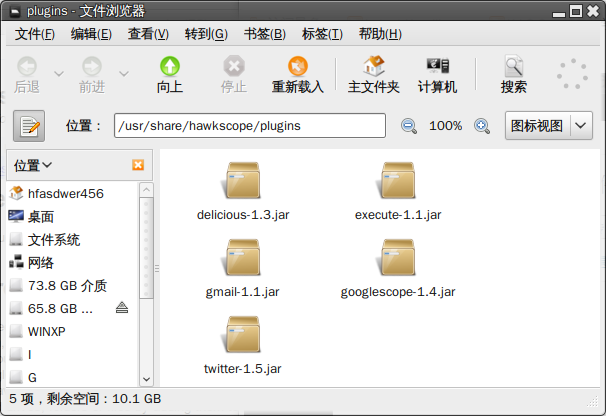Click the sidebar scrollbar up arrow
The width and height of the screenshot is (606, 416).
click(146, 190)
